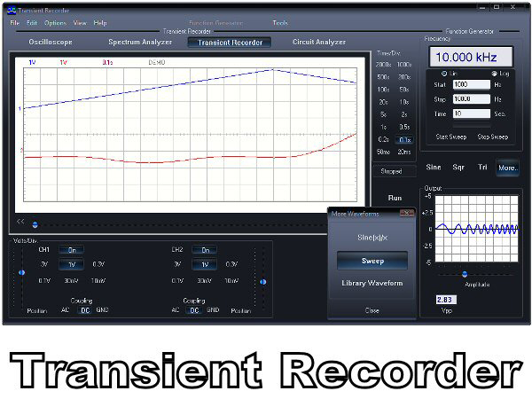Open the Tools menu

tap(280, 23)
